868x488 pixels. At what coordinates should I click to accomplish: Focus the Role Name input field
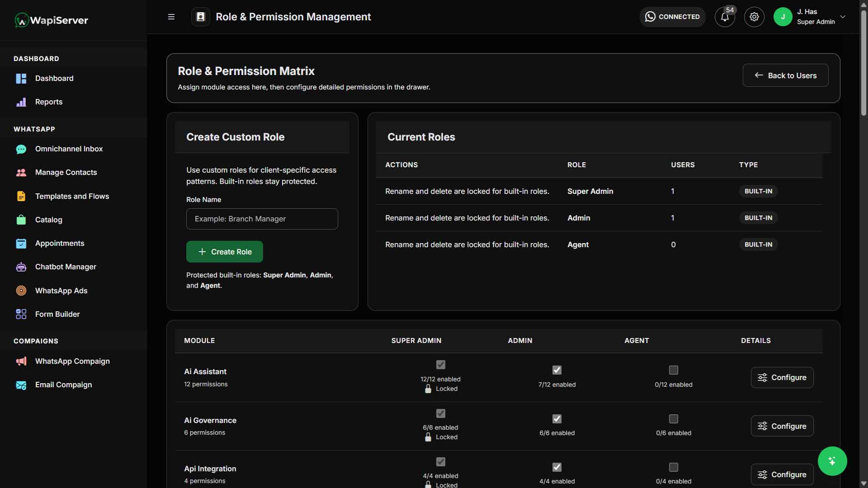tap(262, 219)
